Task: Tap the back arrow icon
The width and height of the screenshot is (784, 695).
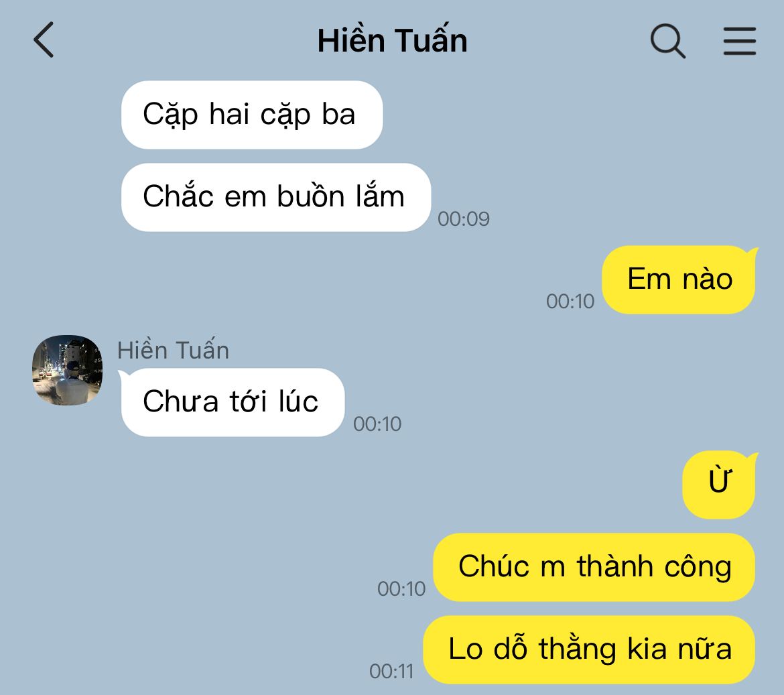Action: pyautogui.click(x=44, y=40)
